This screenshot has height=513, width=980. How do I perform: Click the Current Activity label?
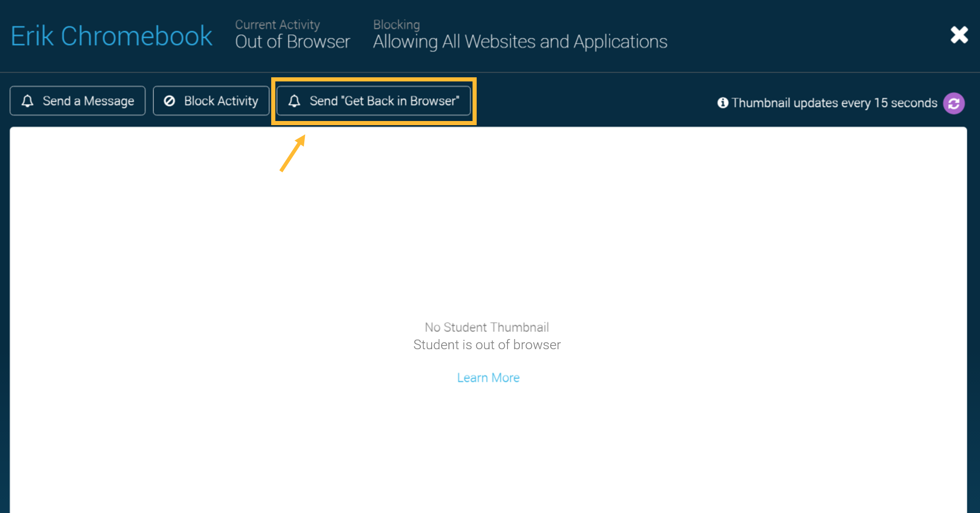tap(277, 24)
